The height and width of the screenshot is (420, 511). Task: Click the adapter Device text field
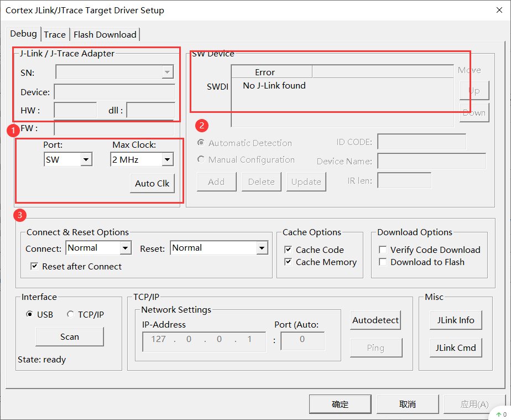[114, 92]
